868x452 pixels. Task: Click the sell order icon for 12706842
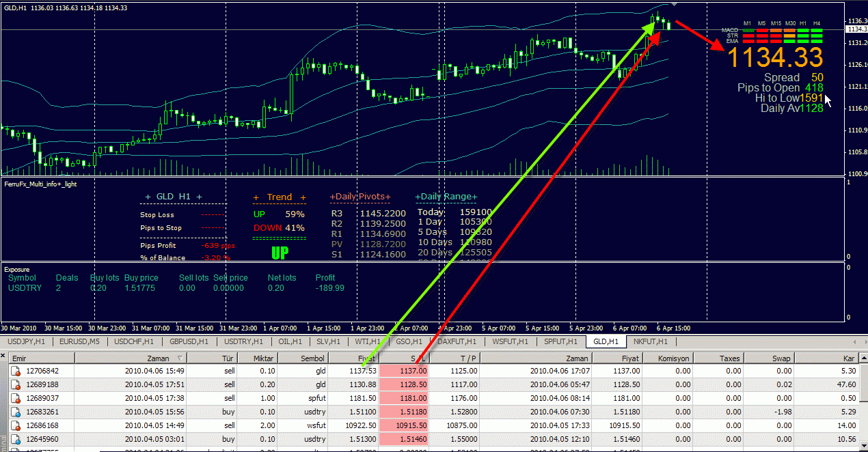16,371
